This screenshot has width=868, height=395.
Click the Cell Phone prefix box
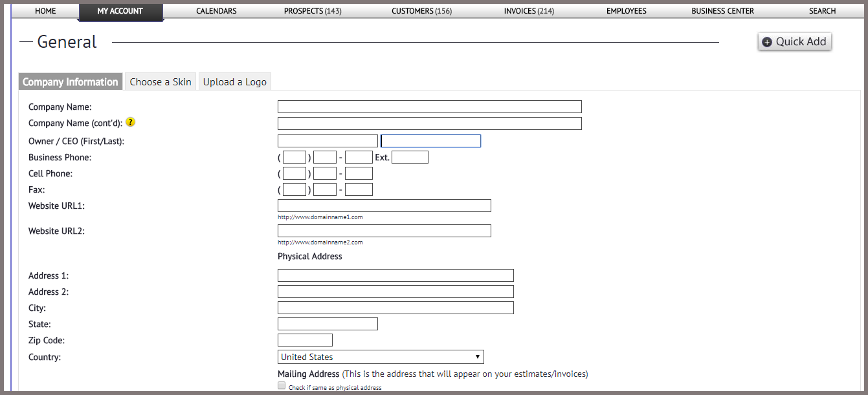(x=325, y=173)
